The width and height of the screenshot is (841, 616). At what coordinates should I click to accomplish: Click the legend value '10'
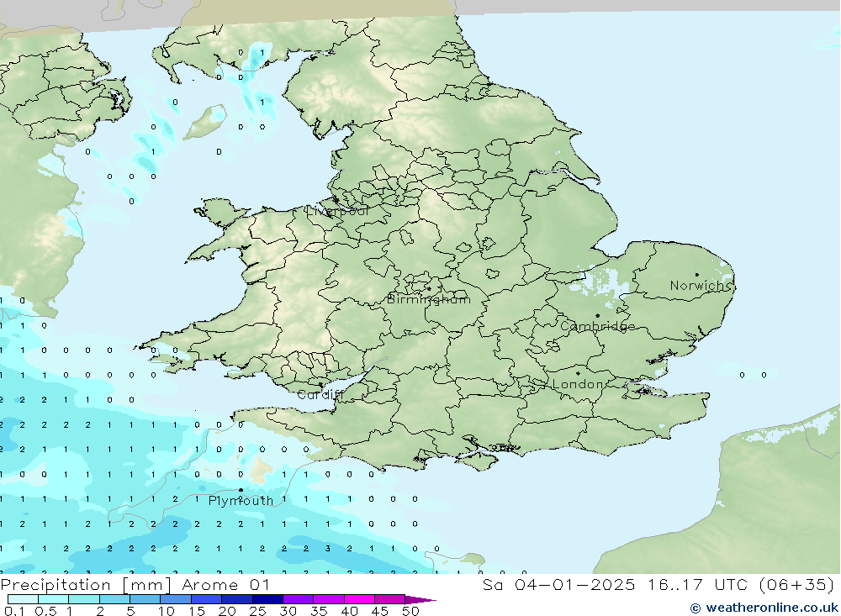coord(167,611)
